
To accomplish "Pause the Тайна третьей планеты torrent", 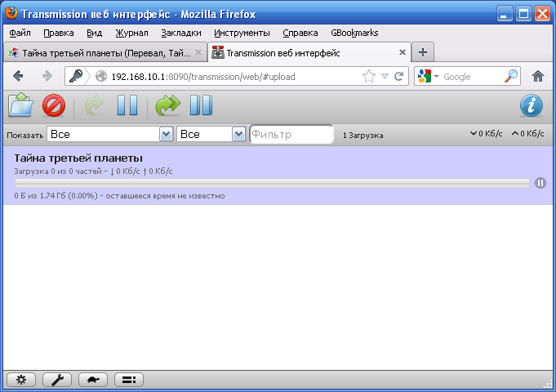I will click(x=540, y=183).
